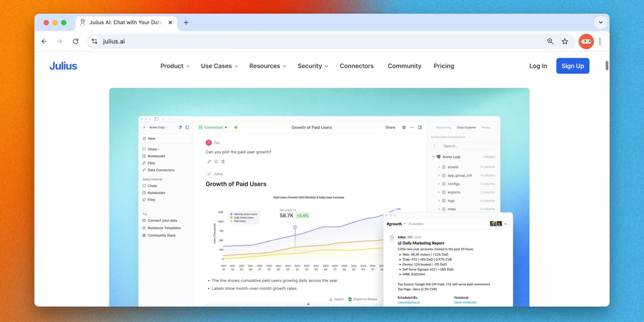Click the page vertical scrollbar
Screen dimensions: 644x322
tap(607, 66)
